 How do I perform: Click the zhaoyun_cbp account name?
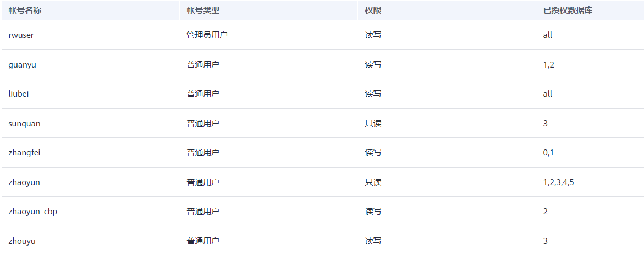pos(33,212)
